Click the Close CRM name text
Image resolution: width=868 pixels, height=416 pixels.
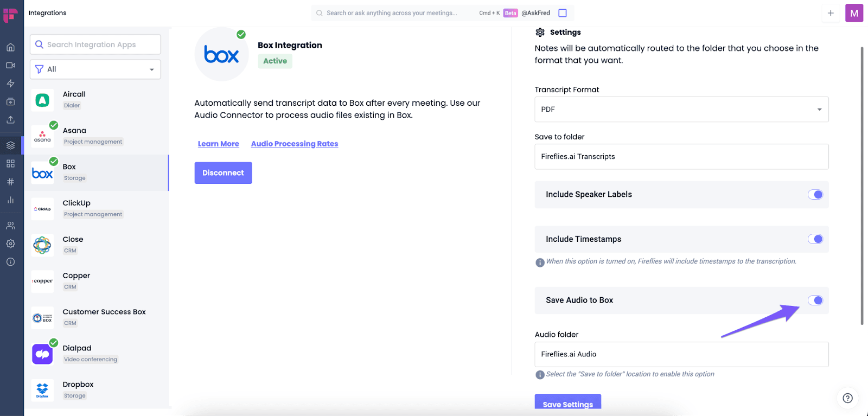[x=73, y=240]
